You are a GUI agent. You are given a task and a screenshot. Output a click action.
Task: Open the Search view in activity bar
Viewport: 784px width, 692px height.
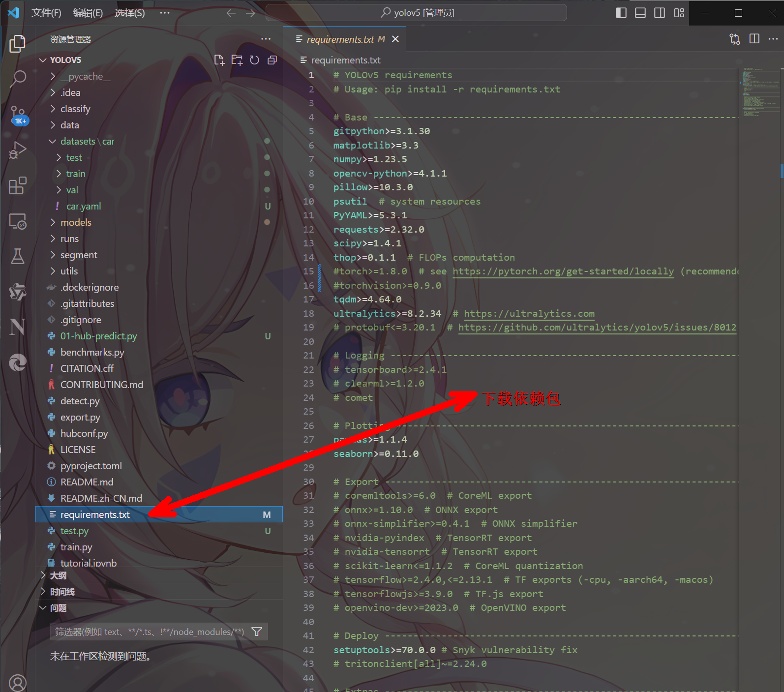click(18, 78)
